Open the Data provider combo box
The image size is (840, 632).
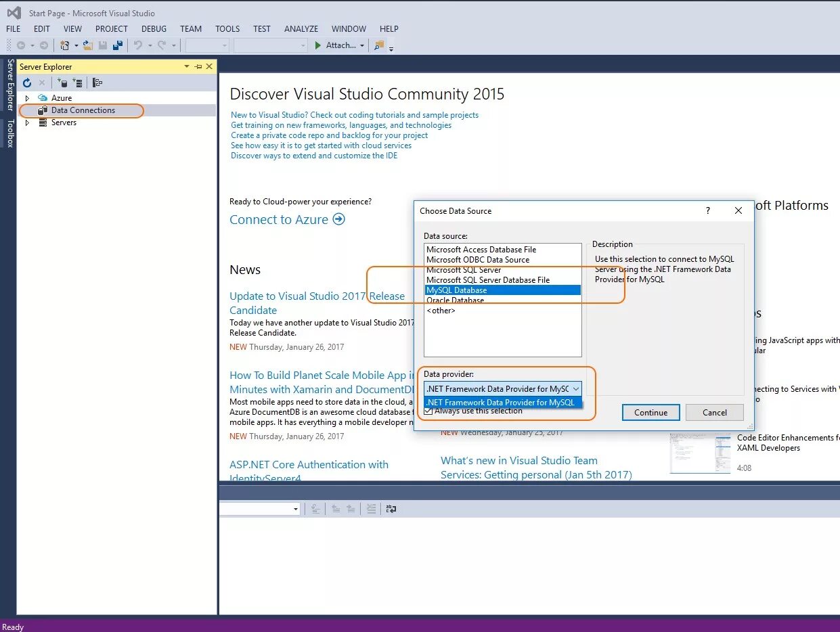coord(503,388)
